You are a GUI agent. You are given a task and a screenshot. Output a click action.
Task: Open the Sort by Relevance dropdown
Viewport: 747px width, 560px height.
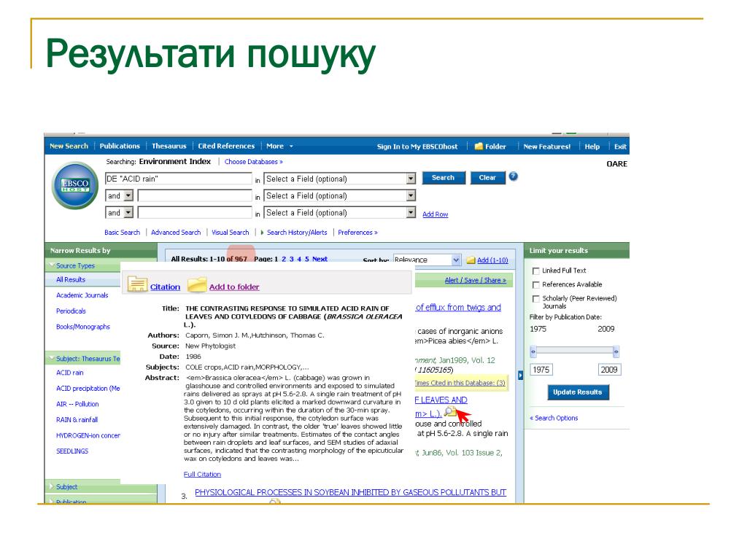pos(456,260)
